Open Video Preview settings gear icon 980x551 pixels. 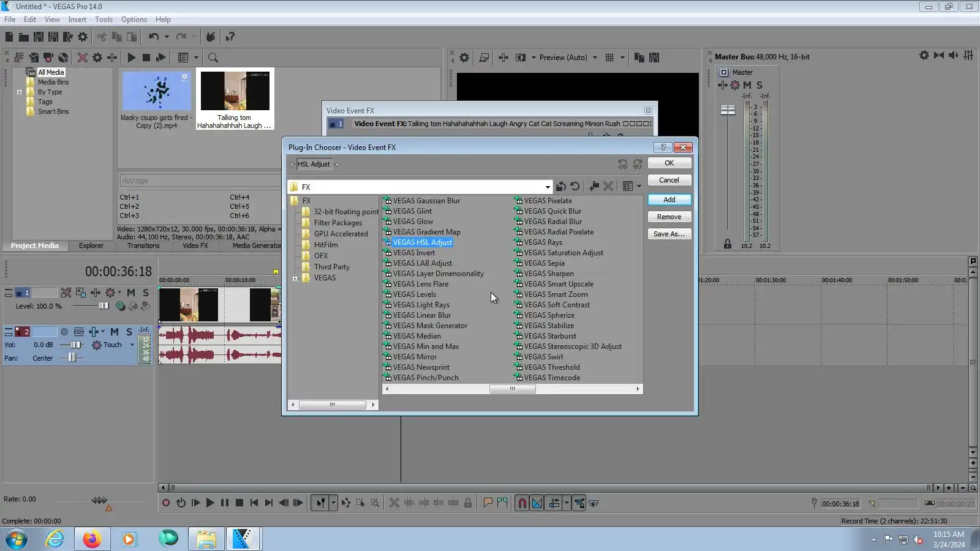pyautogui.click(x=464, y=58)
